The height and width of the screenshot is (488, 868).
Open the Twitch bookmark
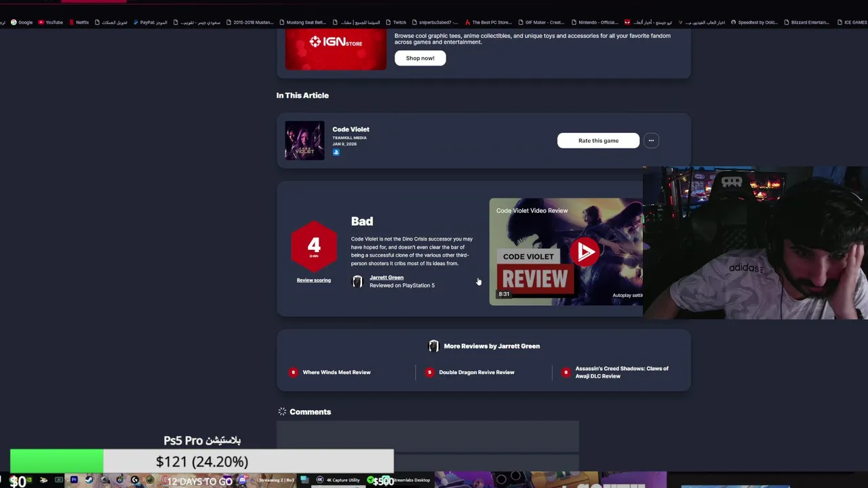(x=396, y=22)
